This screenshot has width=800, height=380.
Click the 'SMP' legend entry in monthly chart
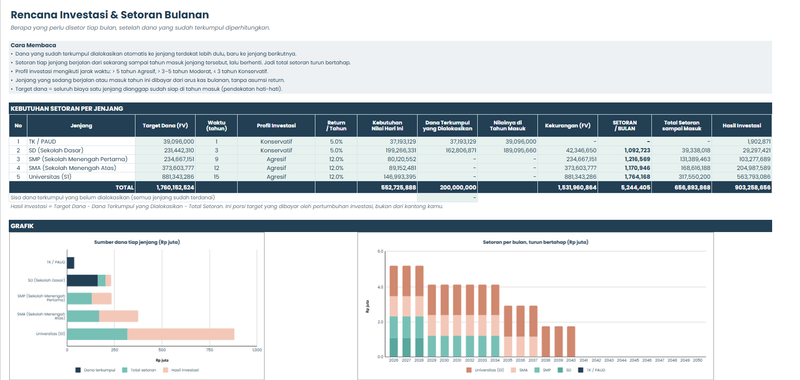click(542, 370)
